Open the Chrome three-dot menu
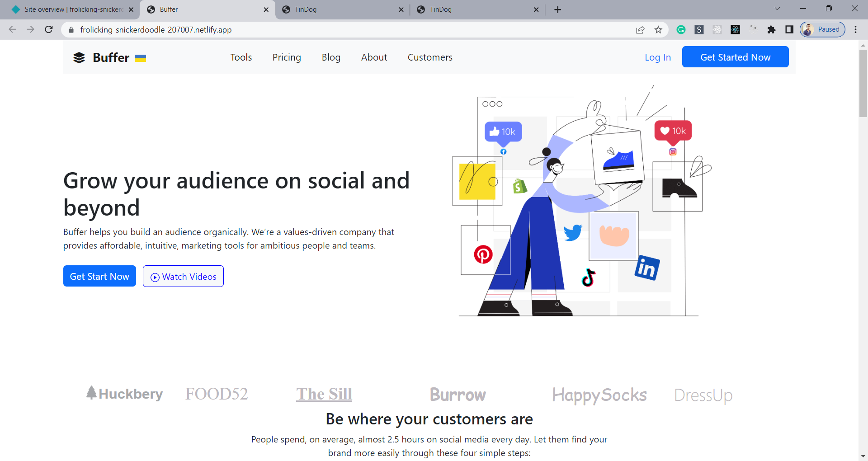This screenshot has height=461, width=868. (x=855, y=30)
